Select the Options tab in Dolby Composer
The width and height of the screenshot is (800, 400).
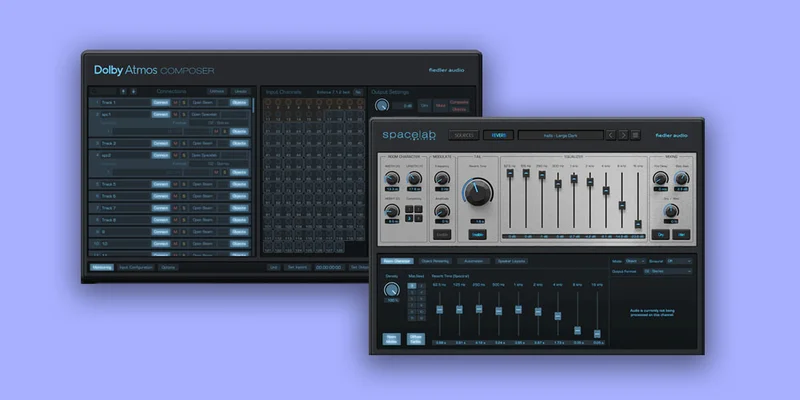[x=168, y=267]
